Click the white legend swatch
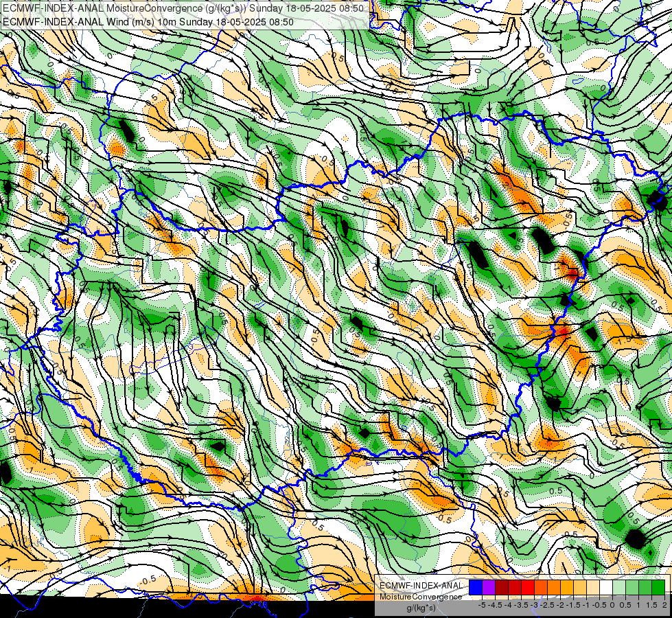Image resolution: width=672 pixels, height=618 pixels. click(x=606, y=588)
